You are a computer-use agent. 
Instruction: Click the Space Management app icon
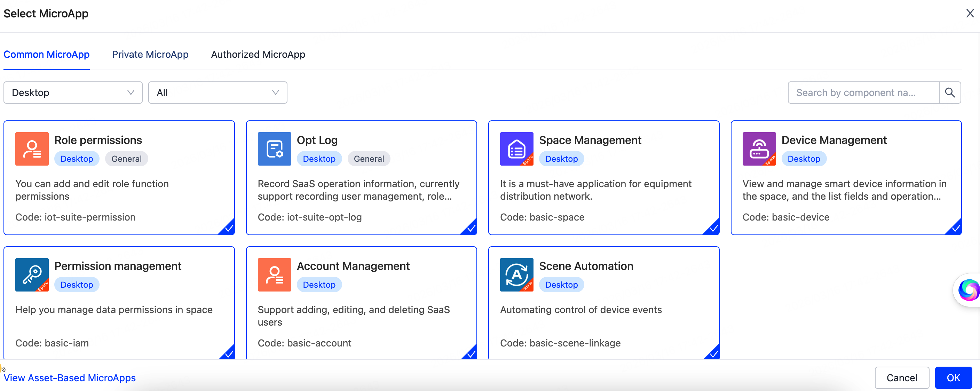(x=516, y=149)
